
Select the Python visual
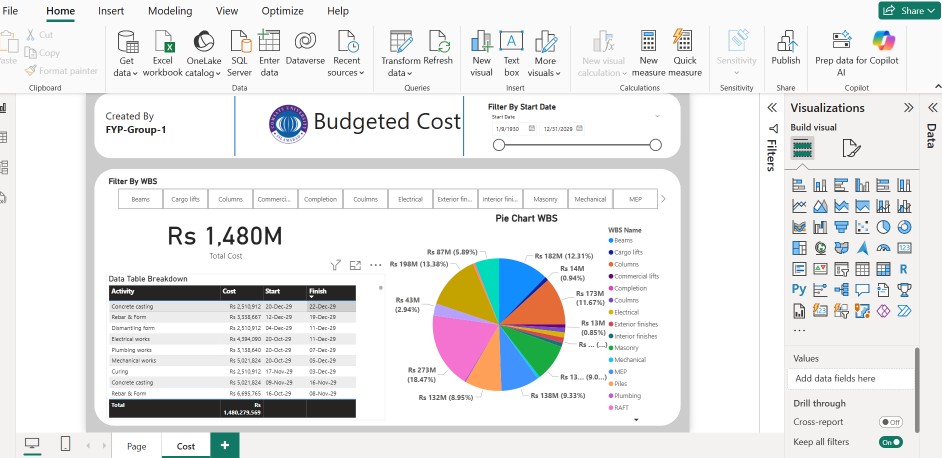click(799, 290)
